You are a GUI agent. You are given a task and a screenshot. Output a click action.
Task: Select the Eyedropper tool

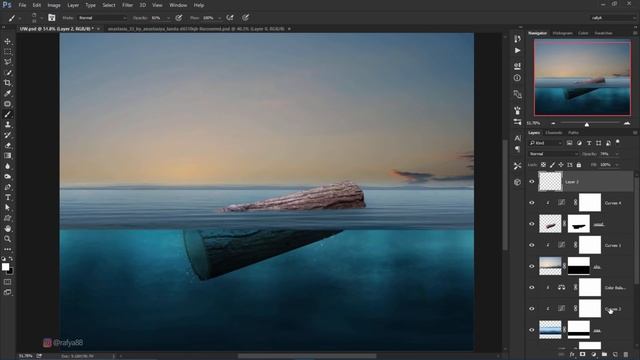[x=7, y=93]
